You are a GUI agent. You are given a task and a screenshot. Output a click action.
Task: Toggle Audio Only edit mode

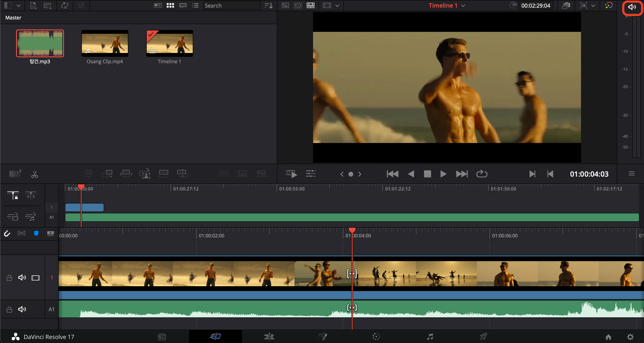coord(31,216)
